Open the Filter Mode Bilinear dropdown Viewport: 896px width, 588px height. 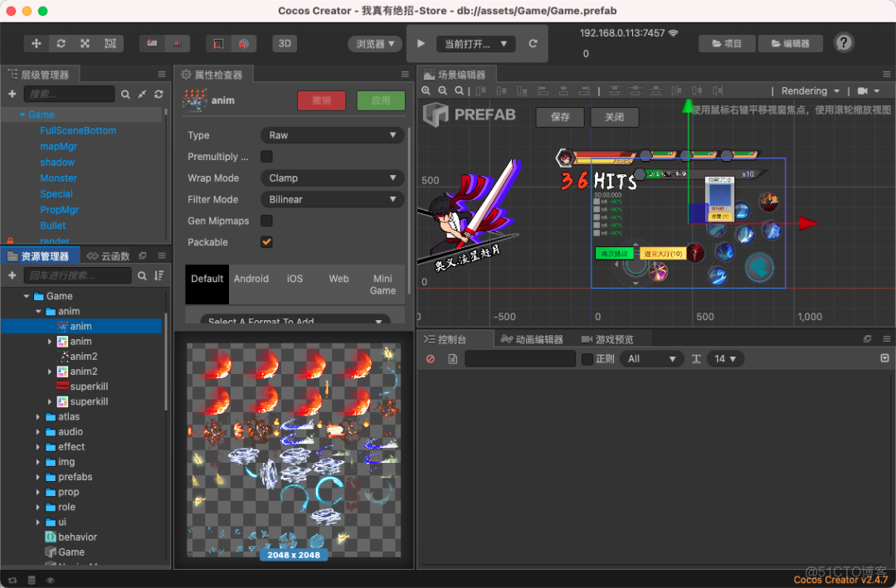coord(333,199)
